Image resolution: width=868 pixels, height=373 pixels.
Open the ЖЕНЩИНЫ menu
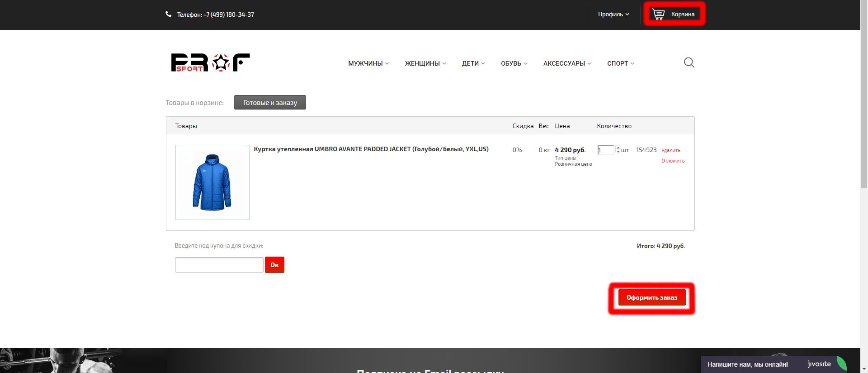pyautogui.click(x=425, y=63)
